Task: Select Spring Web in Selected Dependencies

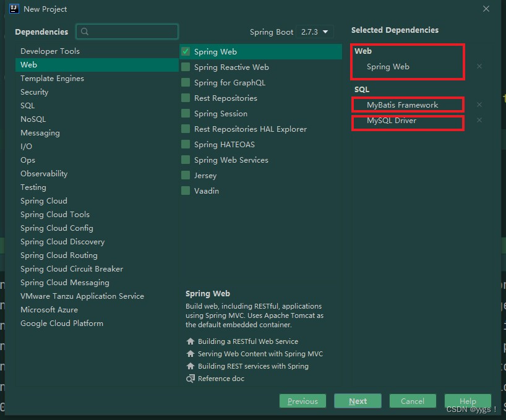Action: click(x=388, y=66)
